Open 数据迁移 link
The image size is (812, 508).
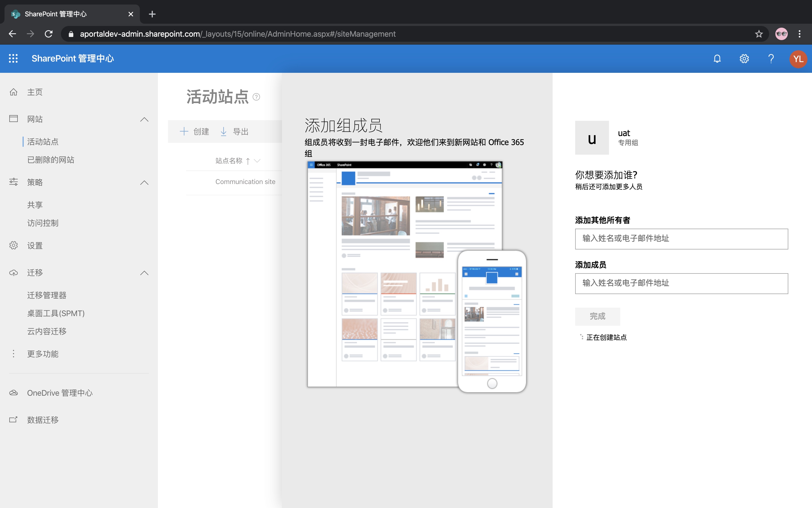tap(43, 420)
